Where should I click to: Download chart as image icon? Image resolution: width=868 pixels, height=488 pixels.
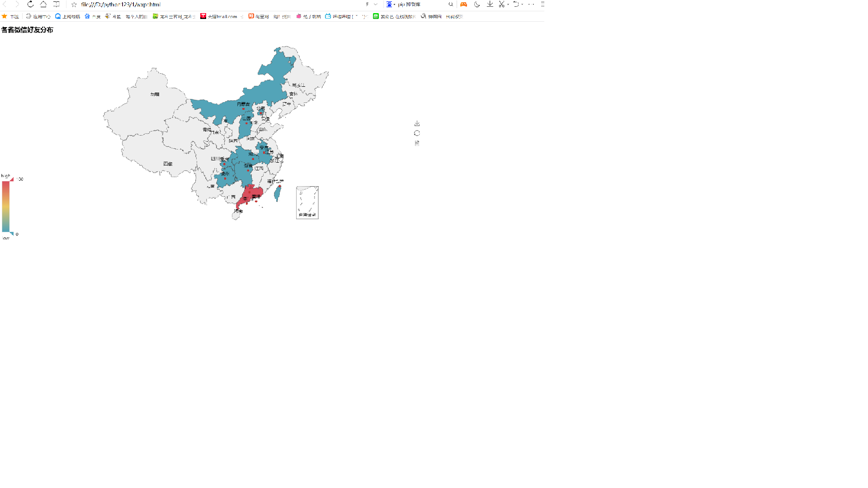pyautogui.click(x=417, y=123)
